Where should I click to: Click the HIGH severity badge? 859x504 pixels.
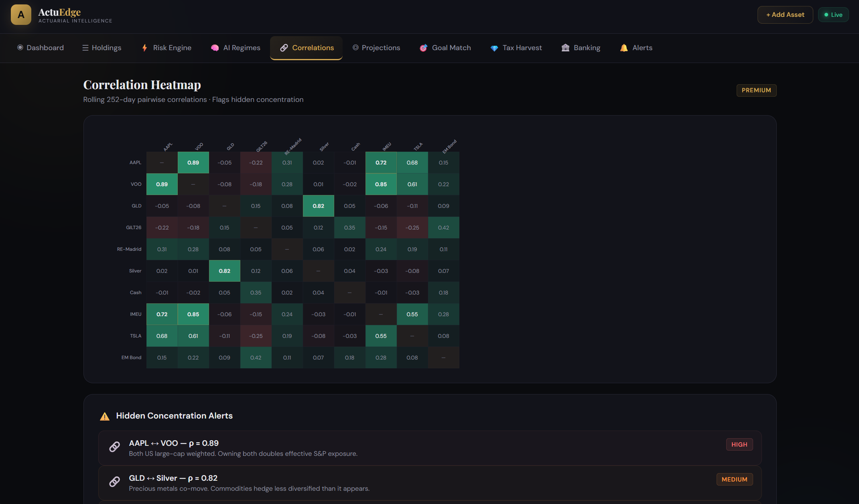739,445
